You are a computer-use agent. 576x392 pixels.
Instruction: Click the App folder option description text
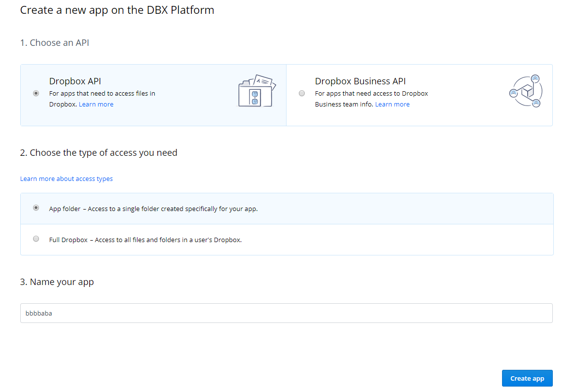[153, 209]
